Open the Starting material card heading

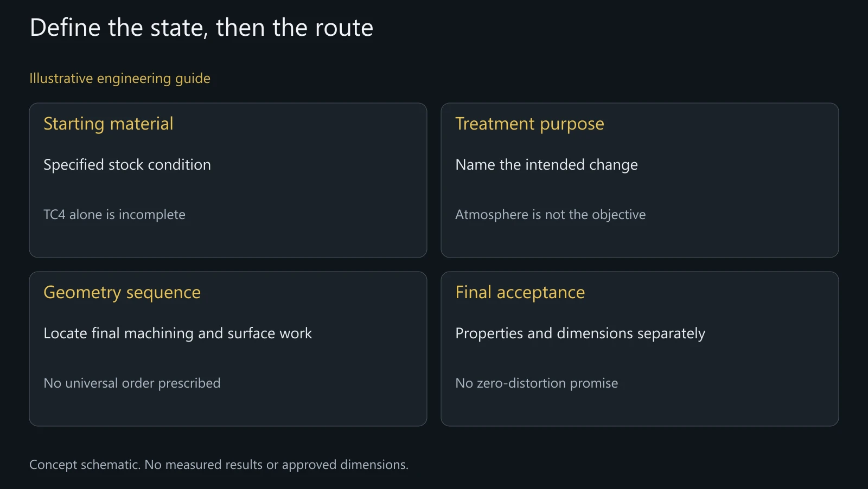click(x=108, y=124)
